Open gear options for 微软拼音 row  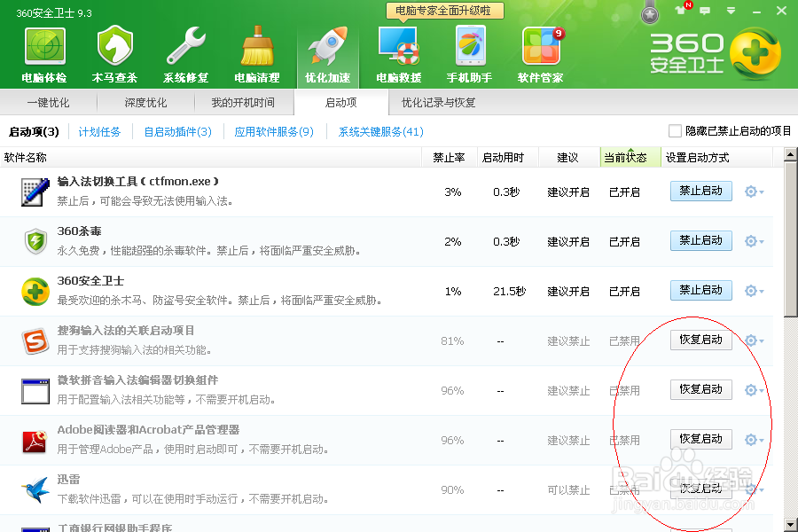point(755,390)
